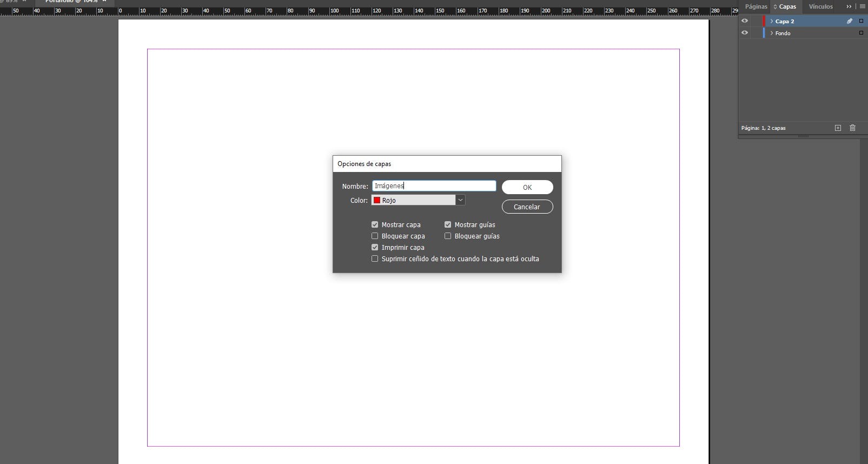868x464 pixels.
Task: Open the Layers panel hamburger menu
Action: tap(862, 6)
